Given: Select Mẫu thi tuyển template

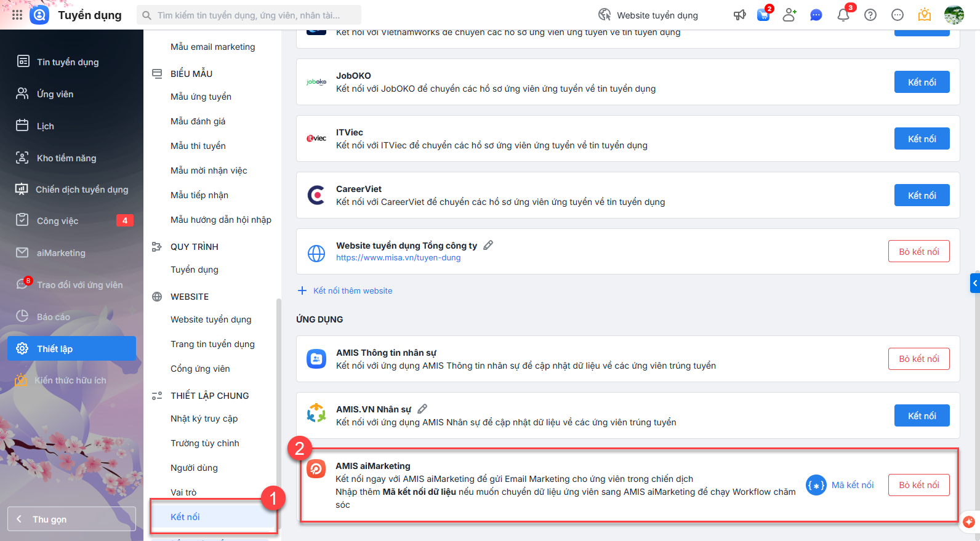Looking at the screenshot, I should click(198, 146).
